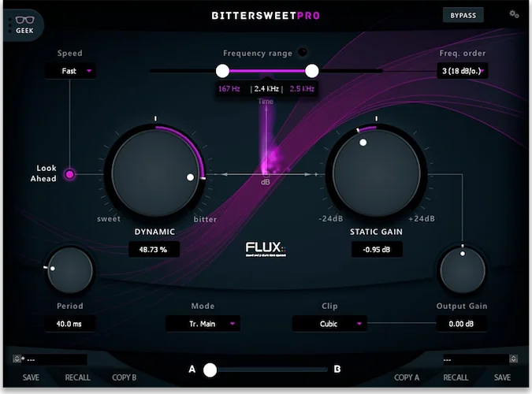
Task: Click the slot A preset stepper arrows
Action: click(x=17, y=359)
